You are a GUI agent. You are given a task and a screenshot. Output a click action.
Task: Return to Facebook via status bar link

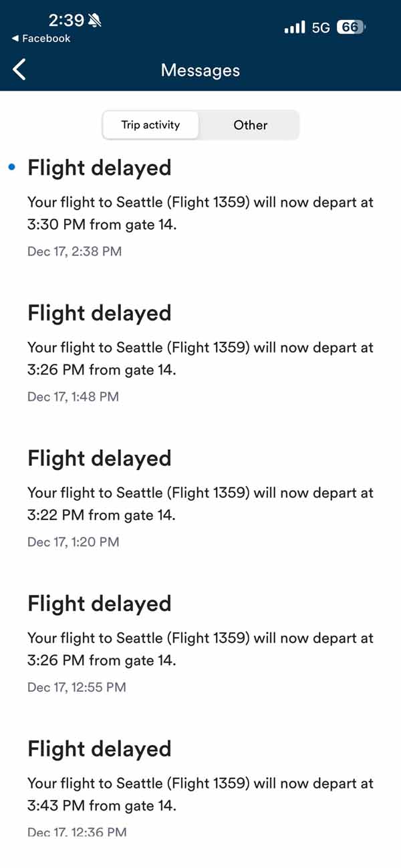[41, 39]
